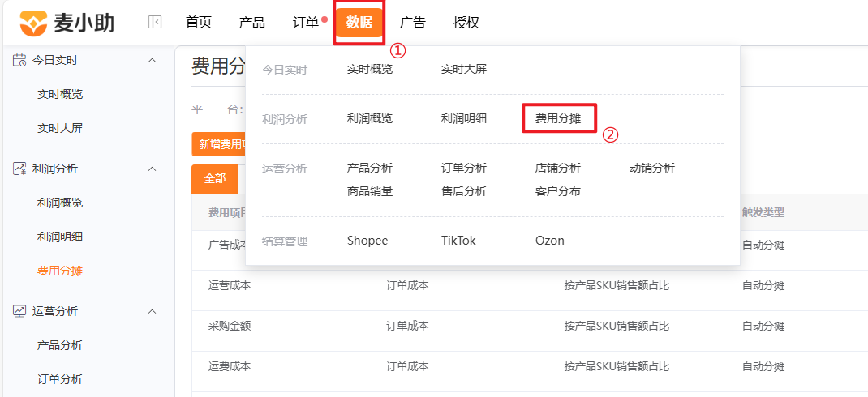Go to 产品分析 in the sidebar
Screen dimensions: 868x397
(x=60, y=346)
